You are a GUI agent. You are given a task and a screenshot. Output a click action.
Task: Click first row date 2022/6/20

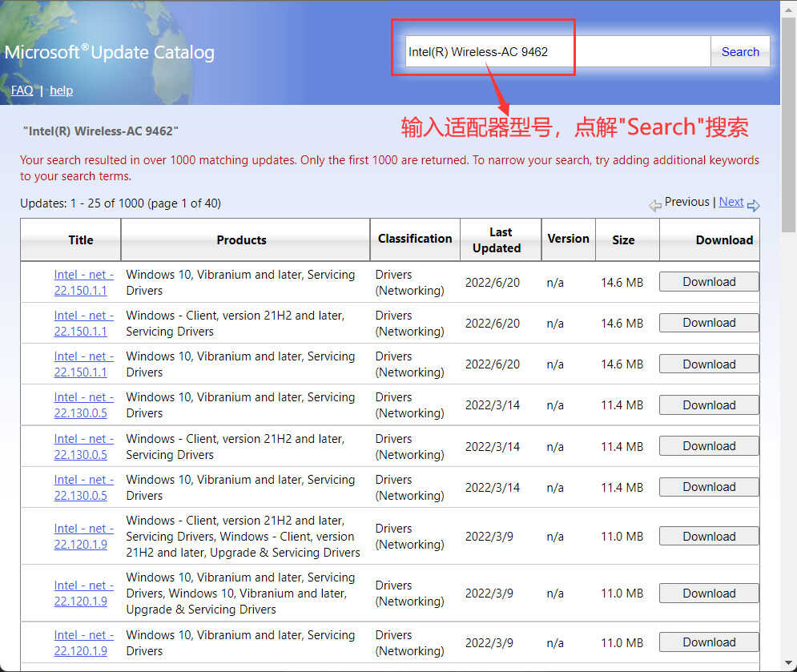coord(493,283)
